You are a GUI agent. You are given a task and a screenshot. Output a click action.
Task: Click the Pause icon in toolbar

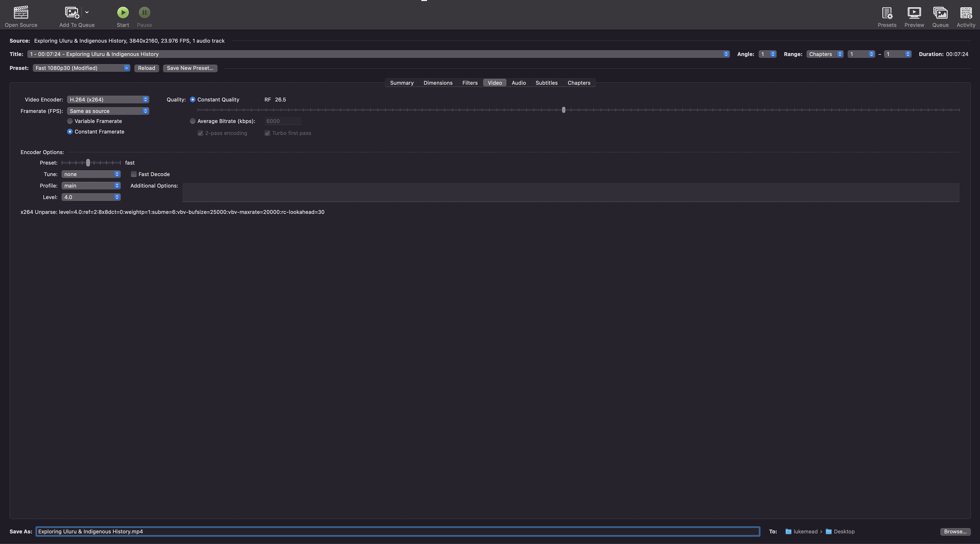144,13
